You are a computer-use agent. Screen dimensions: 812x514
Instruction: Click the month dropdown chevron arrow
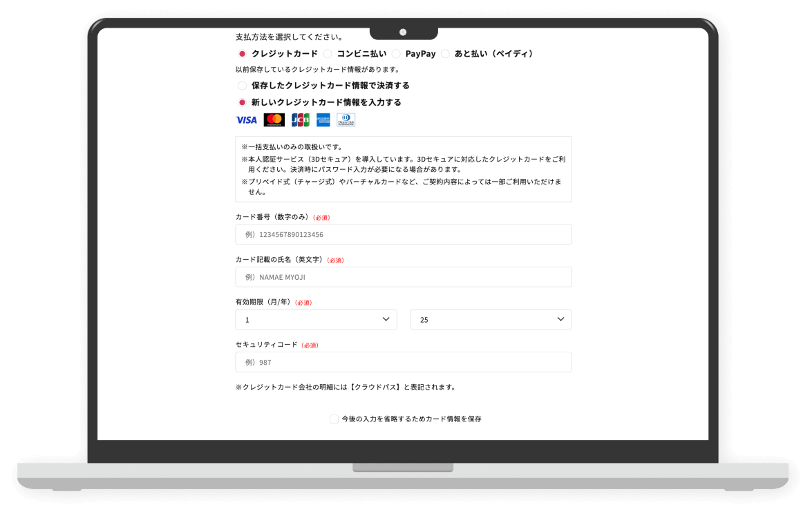coord(386,319)
